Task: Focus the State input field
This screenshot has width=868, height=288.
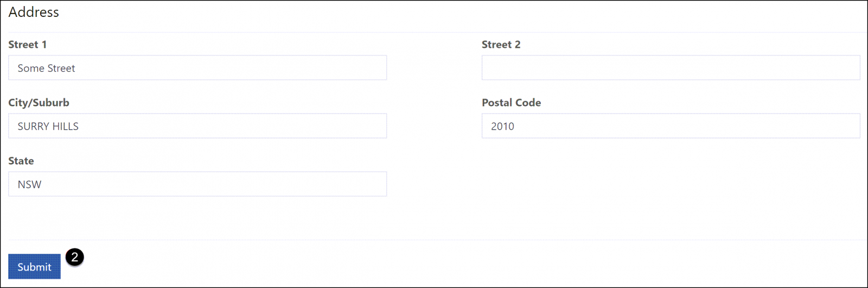Action: (x=197, y=184)
